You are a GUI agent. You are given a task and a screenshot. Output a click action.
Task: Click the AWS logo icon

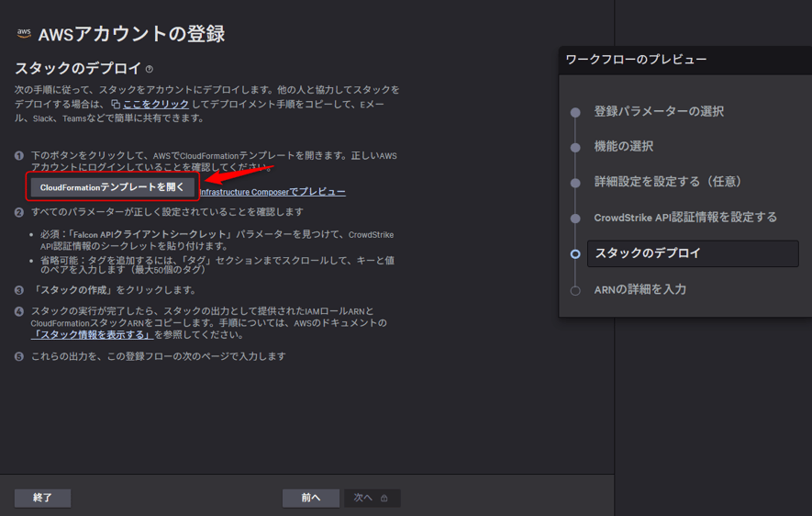[x=24, y=34]
